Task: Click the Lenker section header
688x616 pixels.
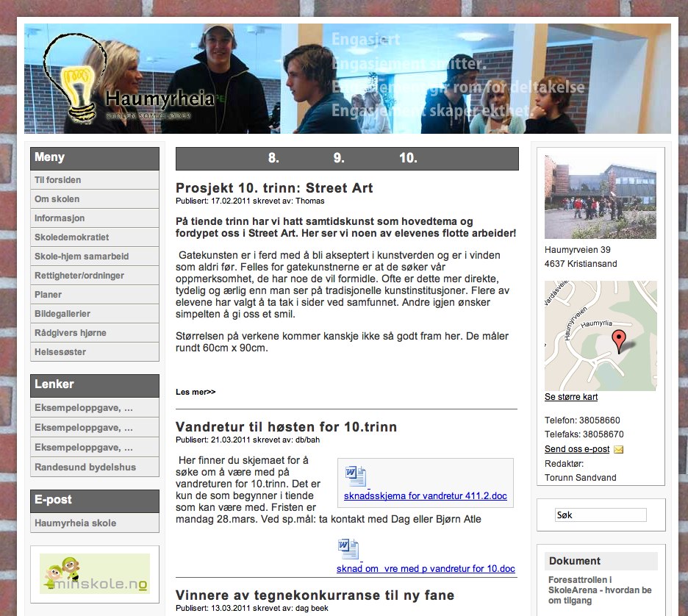Action: point(95,386)
